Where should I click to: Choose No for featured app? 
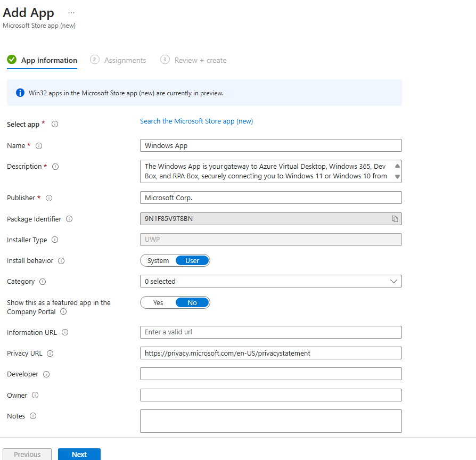click(192, 302)
